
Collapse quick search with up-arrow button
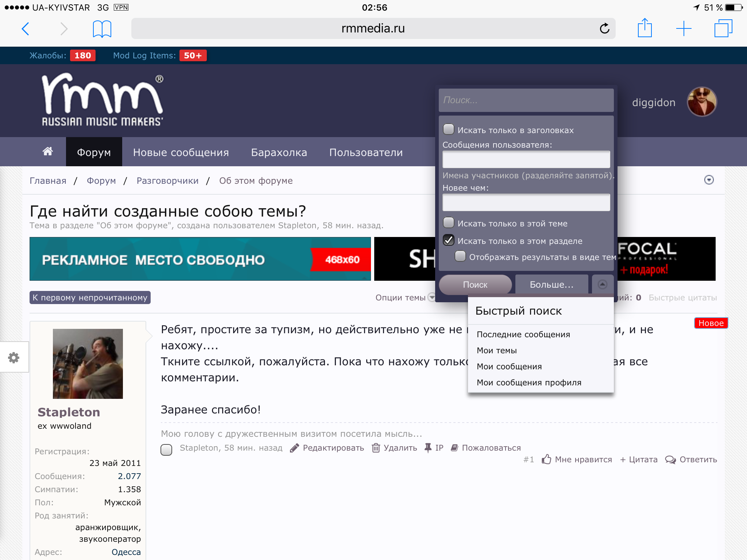(x=603, y=284)
